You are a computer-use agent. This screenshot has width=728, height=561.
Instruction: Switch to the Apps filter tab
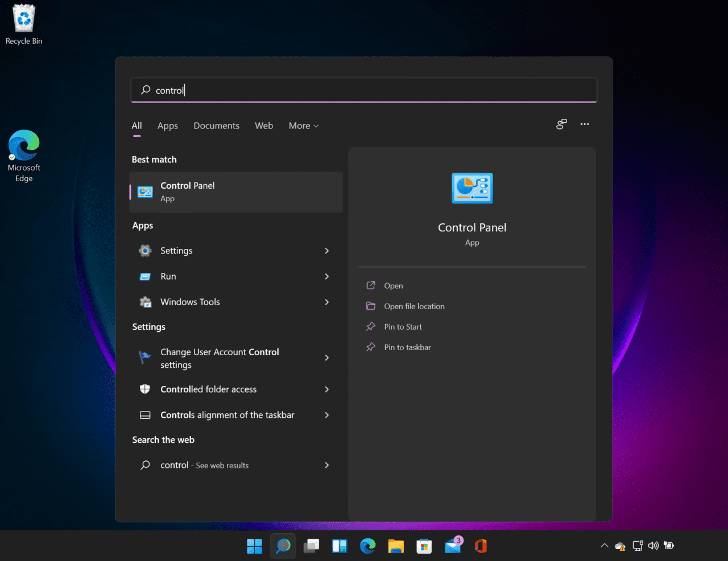point(167,126)
